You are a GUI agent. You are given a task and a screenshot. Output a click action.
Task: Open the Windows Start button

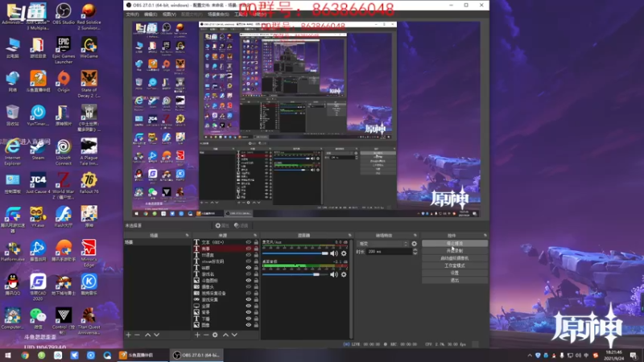pos(8,356)
